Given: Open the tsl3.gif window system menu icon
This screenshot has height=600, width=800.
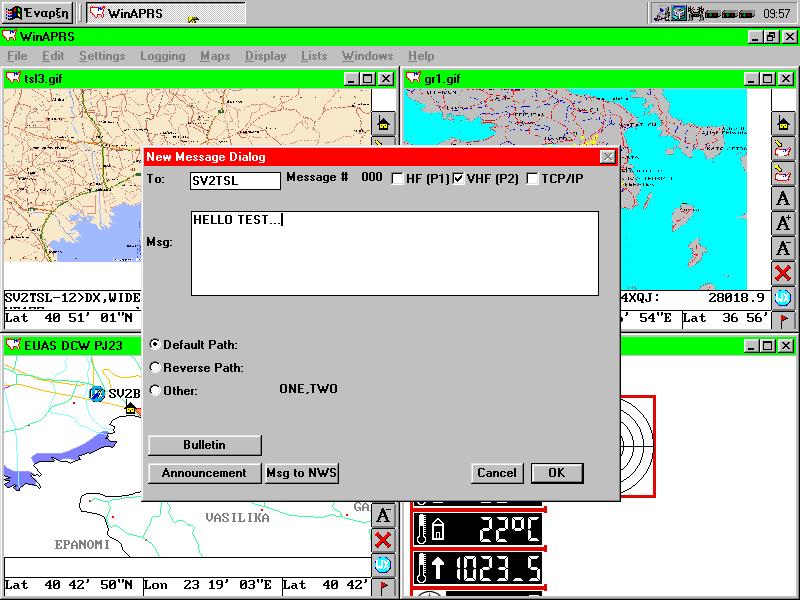Looking at the screenshot, I should (13, 79).
